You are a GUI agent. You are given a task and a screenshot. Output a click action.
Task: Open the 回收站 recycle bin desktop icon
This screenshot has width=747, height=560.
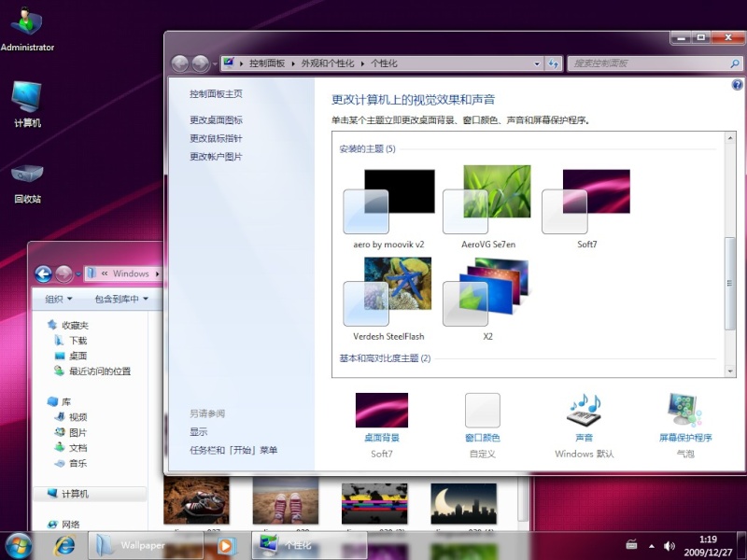27,183
